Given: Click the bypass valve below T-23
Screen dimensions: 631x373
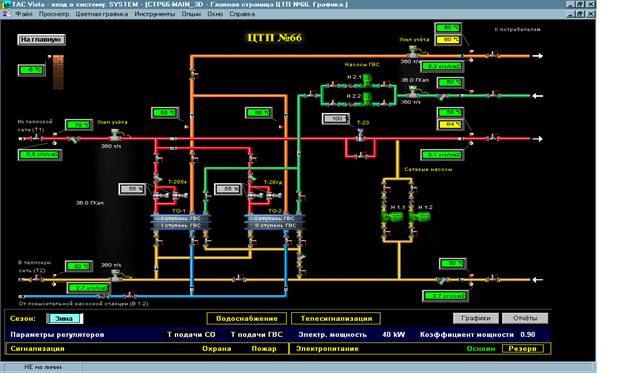Looking at the screenshot, I should point(361,155).
